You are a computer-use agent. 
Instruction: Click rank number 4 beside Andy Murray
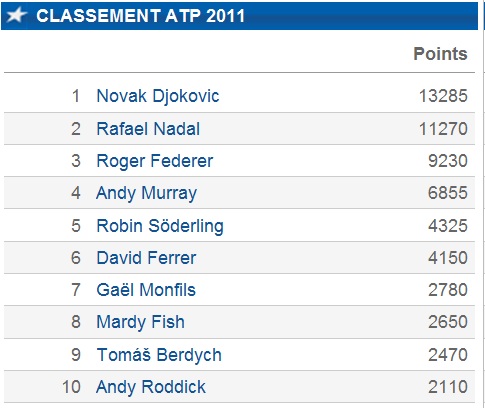coord(76,193)
